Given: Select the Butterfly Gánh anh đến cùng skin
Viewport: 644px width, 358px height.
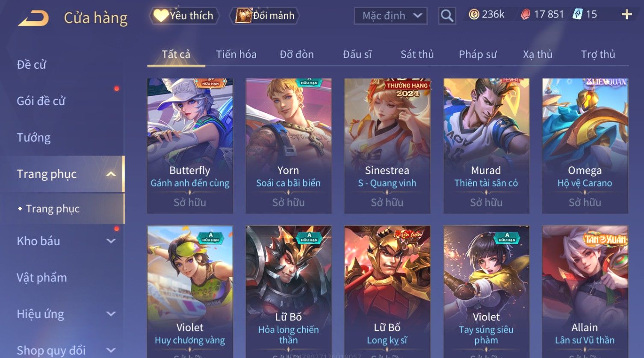Looking at the screenshot, I should pos(190,146).
